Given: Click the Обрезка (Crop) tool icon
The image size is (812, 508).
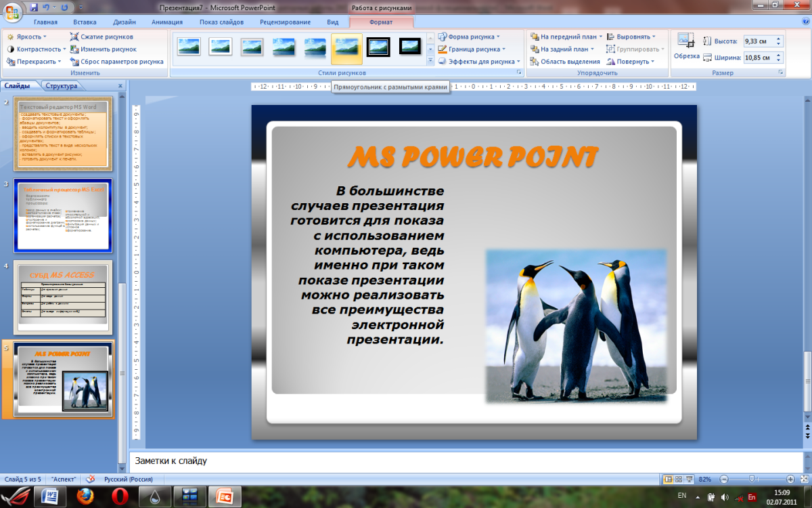Looking at the screenshot, I should coord(685,42).
